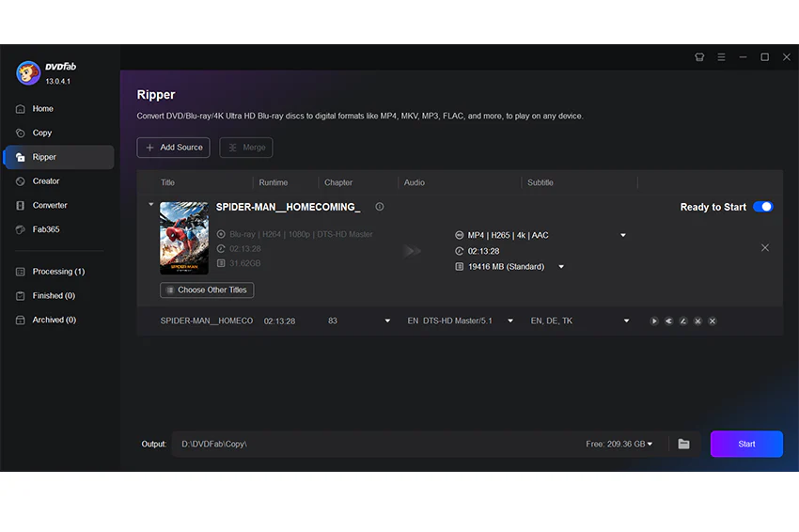Open the EN DTS-HD Master/5.1 audio dropdown
The image size is (799, 532).
pos(510,321)
